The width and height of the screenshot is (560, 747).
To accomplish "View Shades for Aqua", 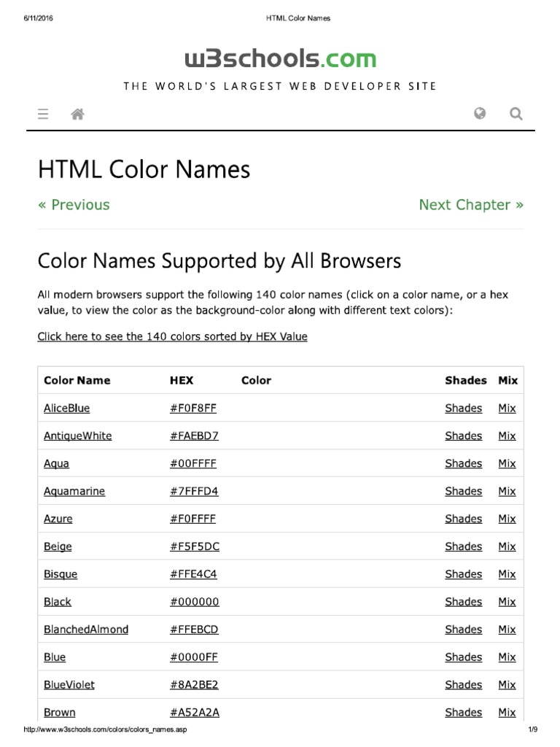I will tap(463, 464).
